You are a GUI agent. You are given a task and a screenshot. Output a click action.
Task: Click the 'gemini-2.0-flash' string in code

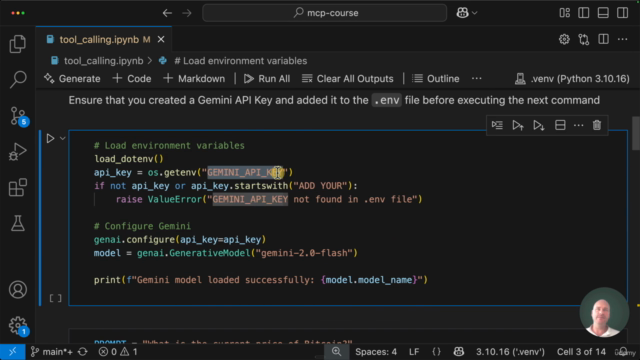click(304, 253)
